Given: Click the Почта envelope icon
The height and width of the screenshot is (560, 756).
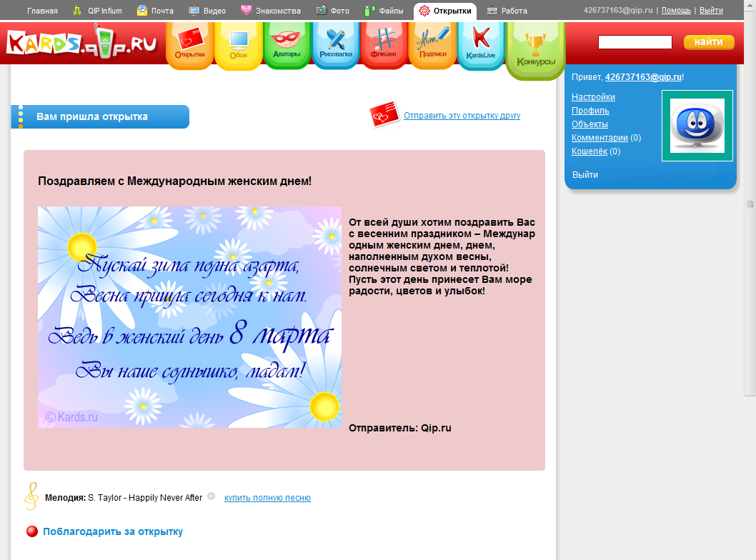Looking at the screenshot, I should click(x=142, y=10).
